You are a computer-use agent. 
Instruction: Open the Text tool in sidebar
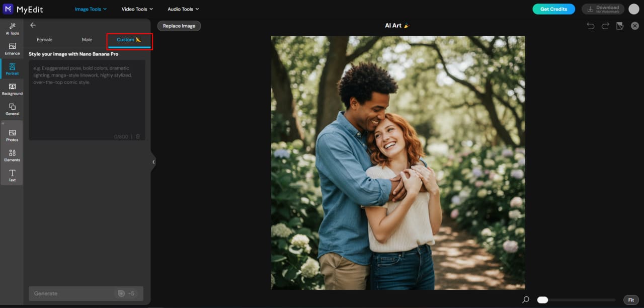(12, 176)
